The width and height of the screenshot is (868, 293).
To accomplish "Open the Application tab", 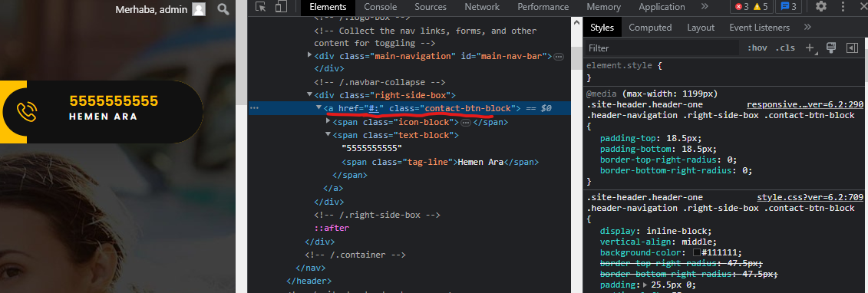I will [662, 7].
